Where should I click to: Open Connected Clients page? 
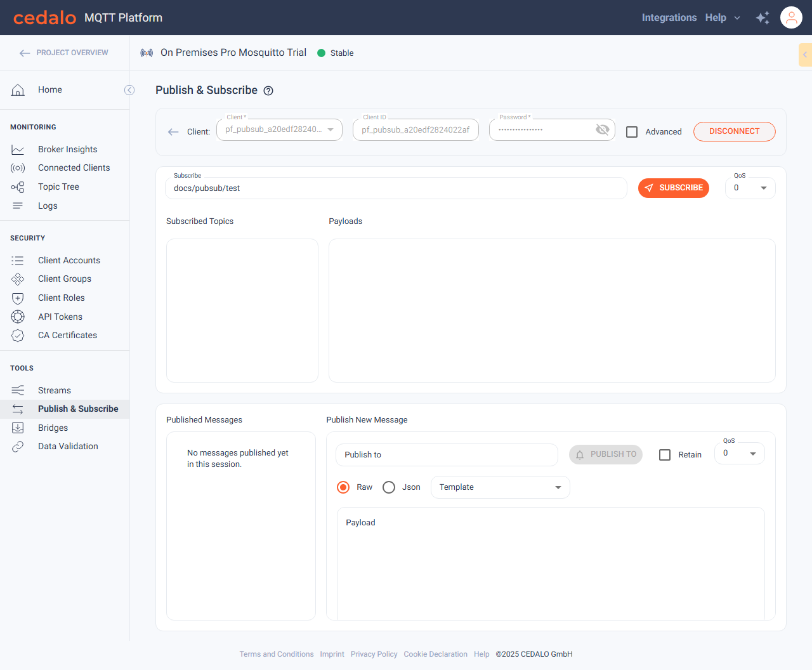coord(74,168)
